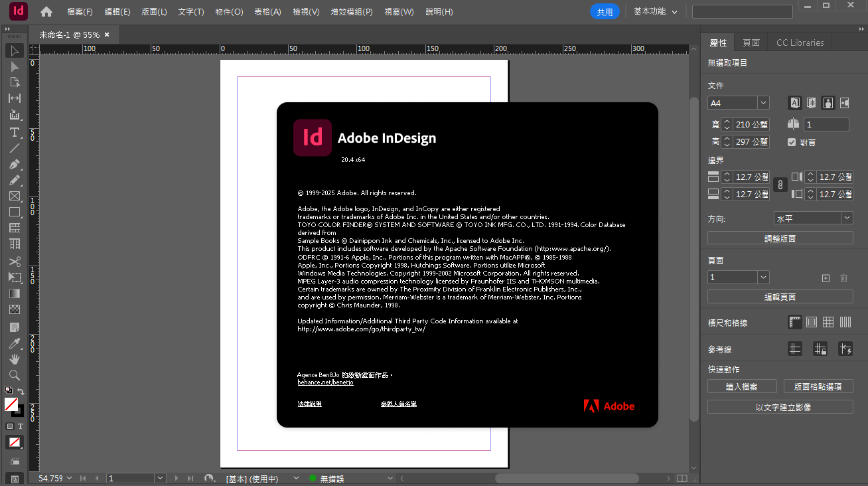Click the search field in top bar

coord(742,12)
